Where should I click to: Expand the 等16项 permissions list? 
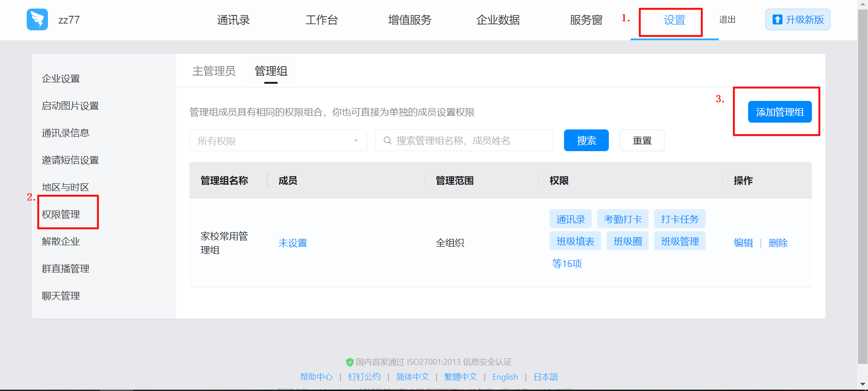pyautogui.click(x=567, y=264)
